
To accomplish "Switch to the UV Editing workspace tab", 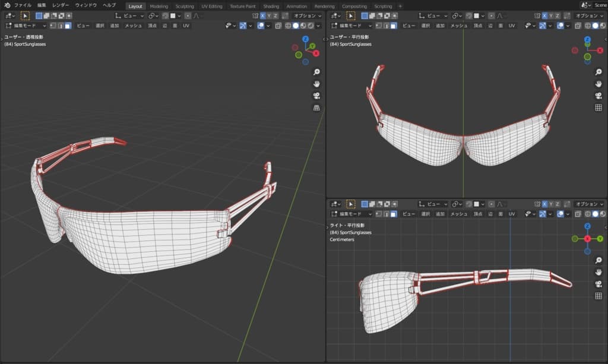I will 211,6.
